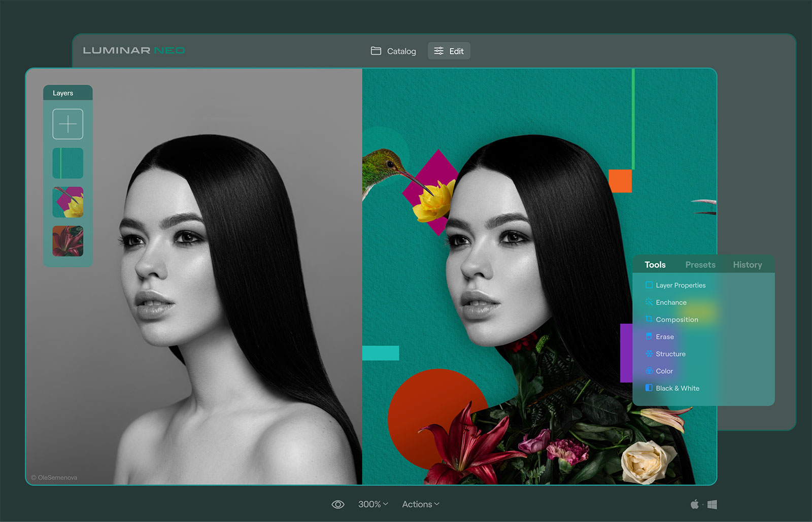The height and width of the screenshot is (522, 812).
Task: Click the Edit mode button
Action: pos(449,51)
